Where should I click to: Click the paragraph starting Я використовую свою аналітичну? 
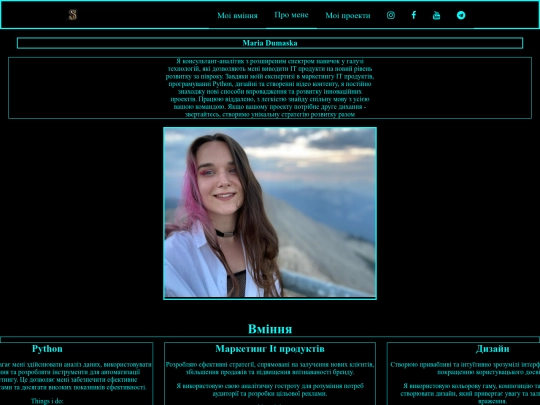point(270,390)
